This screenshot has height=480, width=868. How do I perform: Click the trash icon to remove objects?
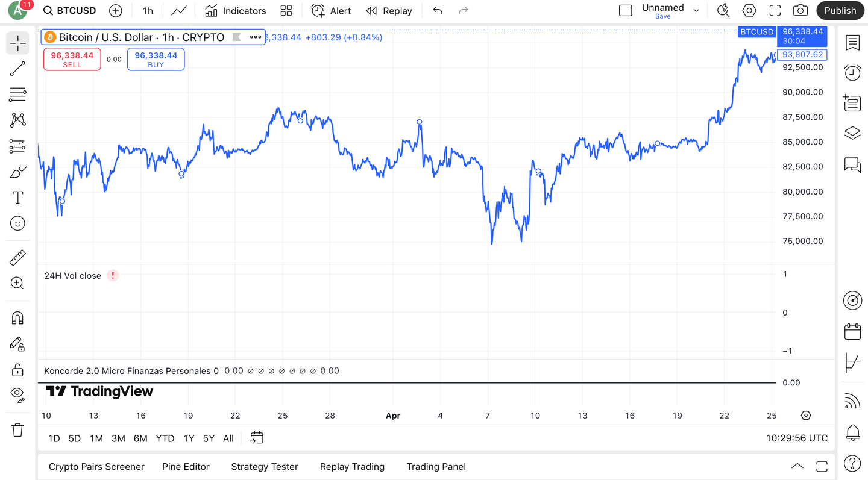click(17, 430)
